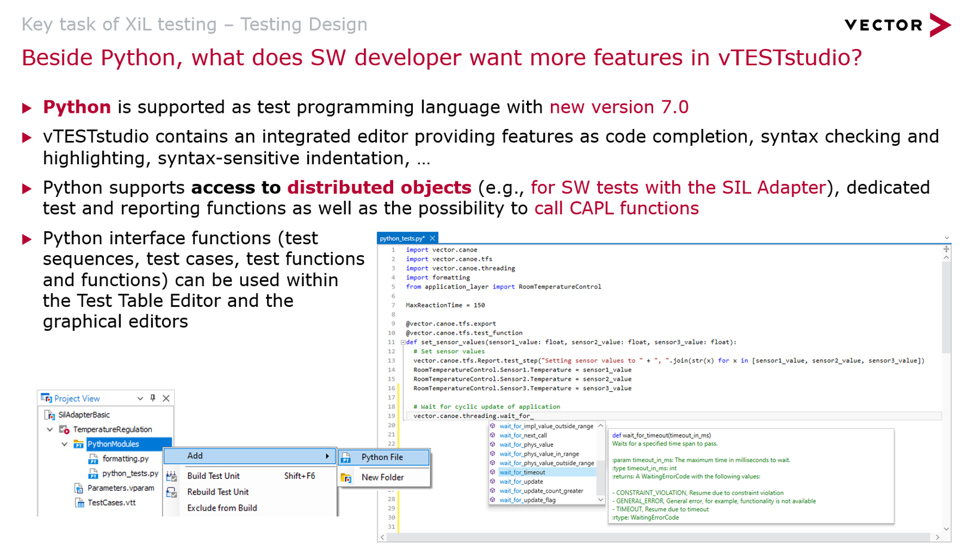
Task: Click the Build Test Unit icon
Action: pyautogui.click(x=171, y=476)
